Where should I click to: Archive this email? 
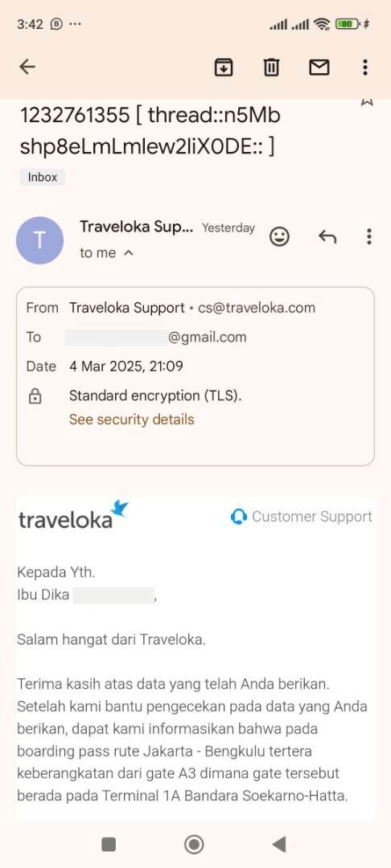[223, 68]
